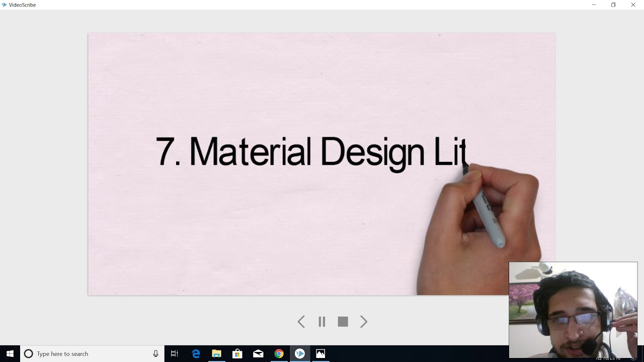This screenshot has width=644, height=362.
Task: Stop the scribe preview
Action: 343,322
